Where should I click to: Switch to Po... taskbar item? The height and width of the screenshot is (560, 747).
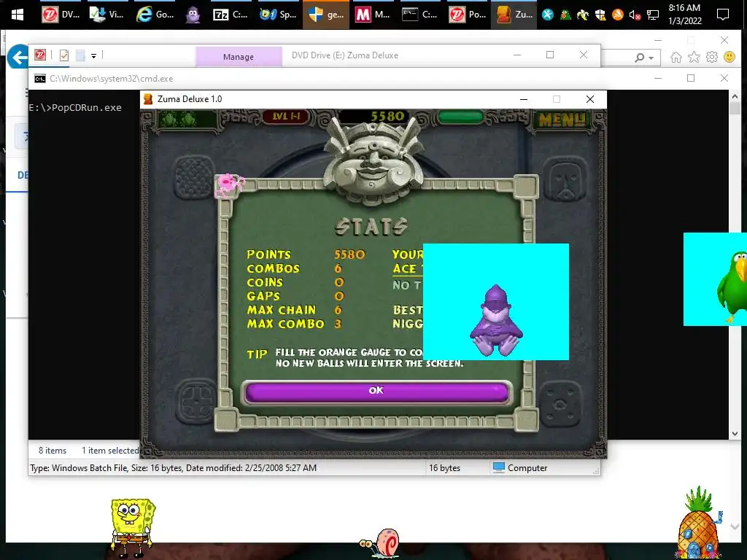468,15
